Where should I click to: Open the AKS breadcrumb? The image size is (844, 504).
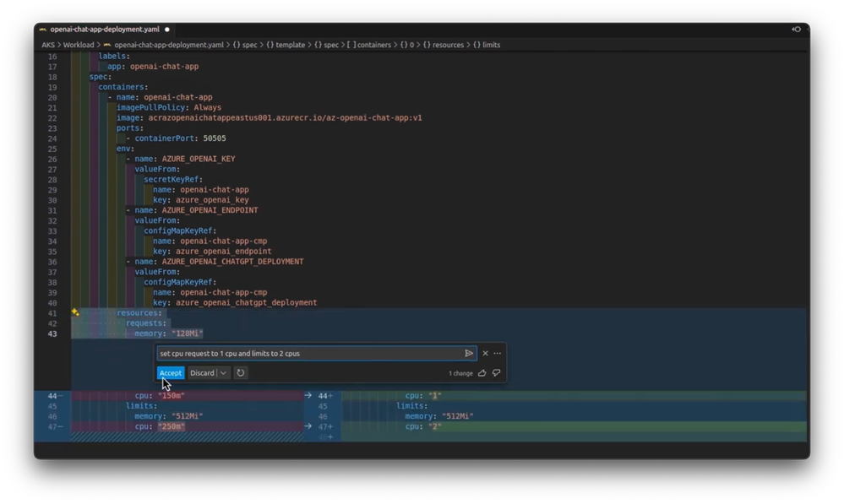[48, 45]
